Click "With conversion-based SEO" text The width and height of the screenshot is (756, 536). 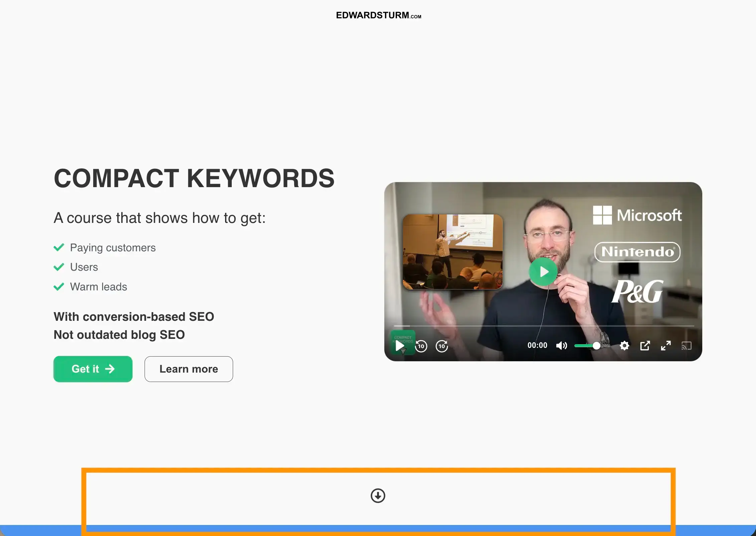click(134, 317)
